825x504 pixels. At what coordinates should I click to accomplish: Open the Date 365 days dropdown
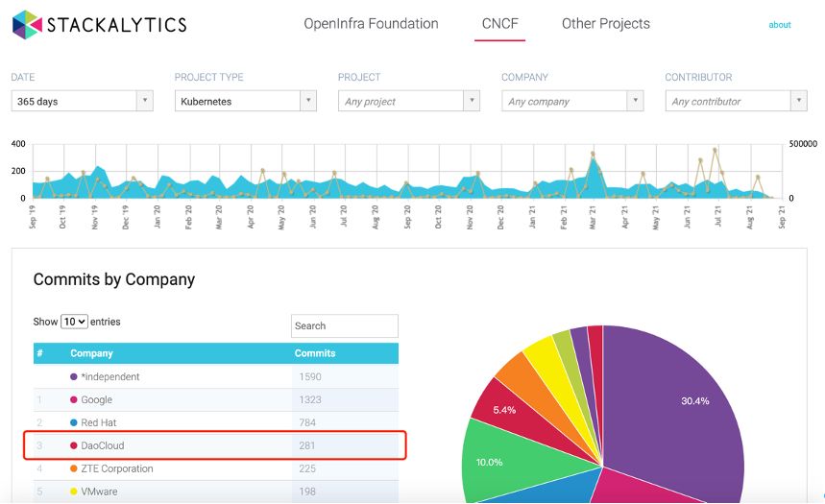[82, 101]
